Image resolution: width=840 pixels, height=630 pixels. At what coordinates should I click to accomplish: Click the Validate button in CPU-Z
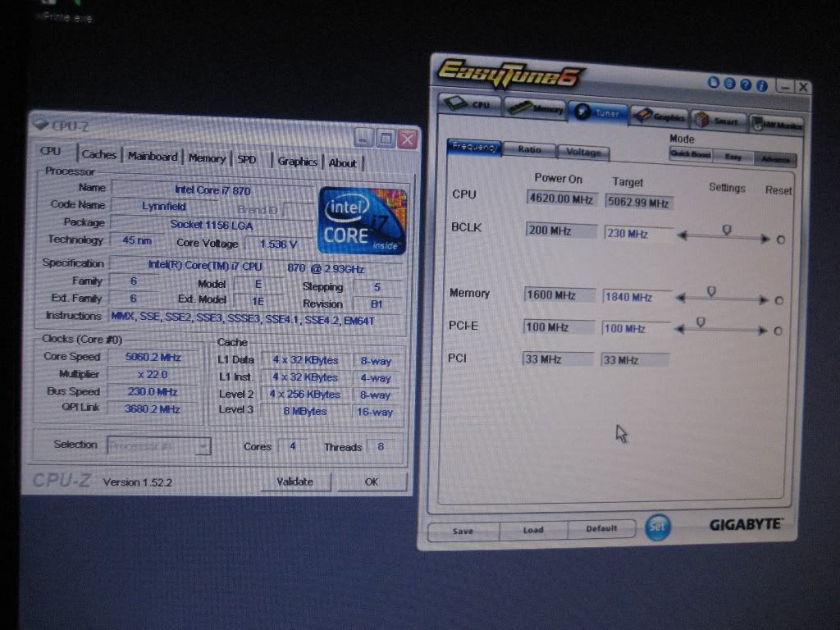point(295,482)
